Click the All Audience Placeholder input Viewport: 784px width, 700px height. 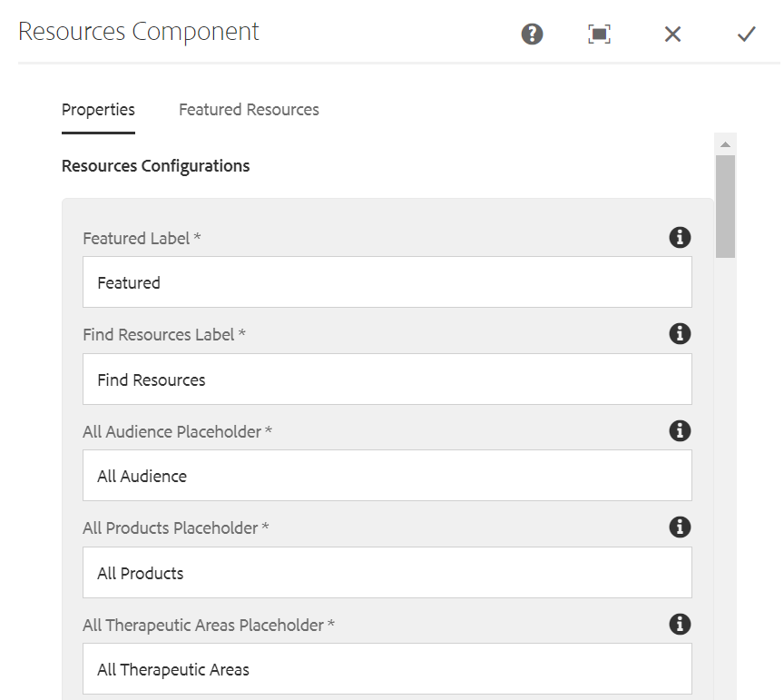pyautogui.click(x=387, y=476)
